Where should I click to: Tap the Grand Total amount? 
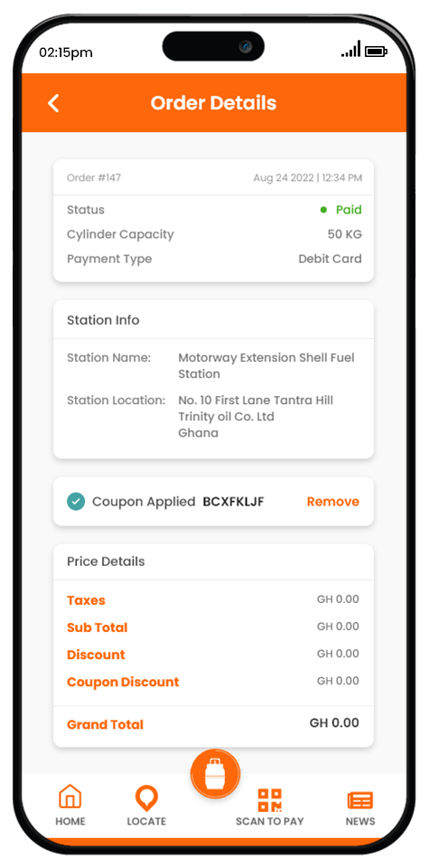point(334,722)
